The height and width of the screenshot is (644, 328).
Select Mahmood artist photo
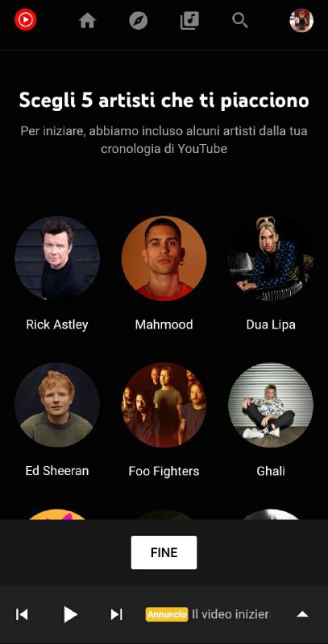coord(164,258)
